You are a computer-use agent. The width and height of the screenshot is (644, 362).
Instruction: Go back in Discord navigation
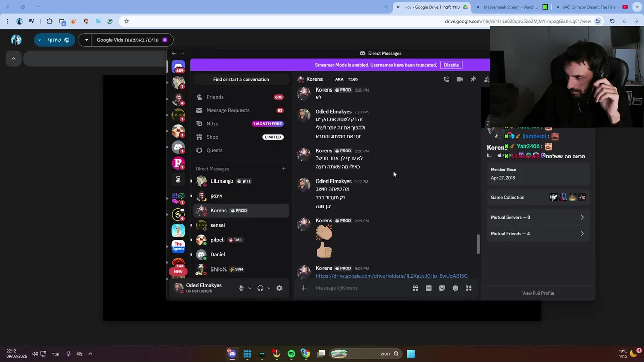coord(174,53)
